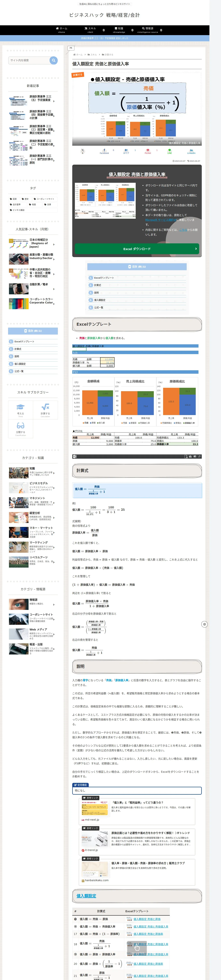Jump to Excelテンプレート in main contents list
Image resolution: width=221 pixels, height=980 pixels.
tap(104, 278)
